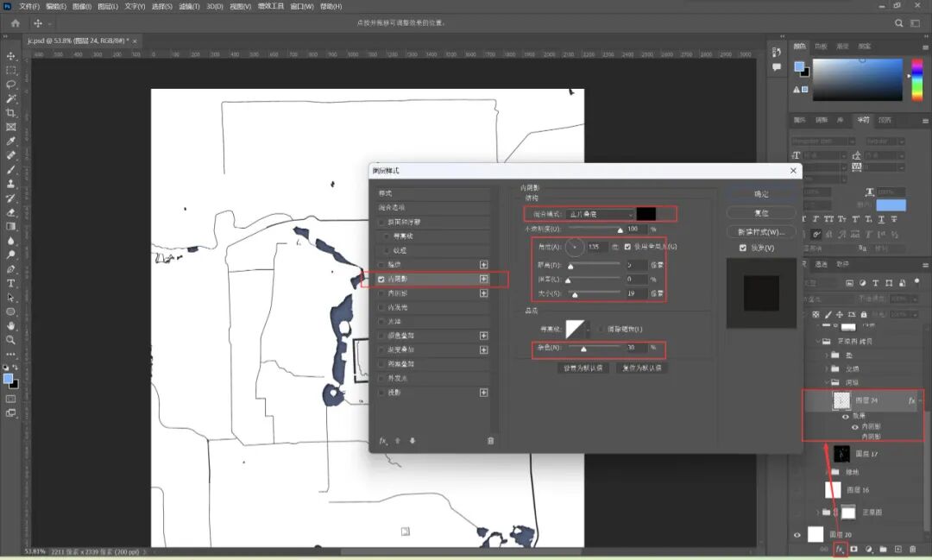The image size is (932, 560).
Task: Enable the Stroke (描边) style checkbox
Action: 381,265
